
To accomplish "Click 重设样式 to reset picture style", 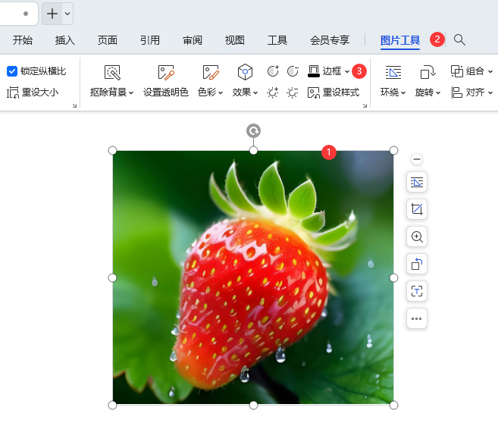I will pos(334,92).
